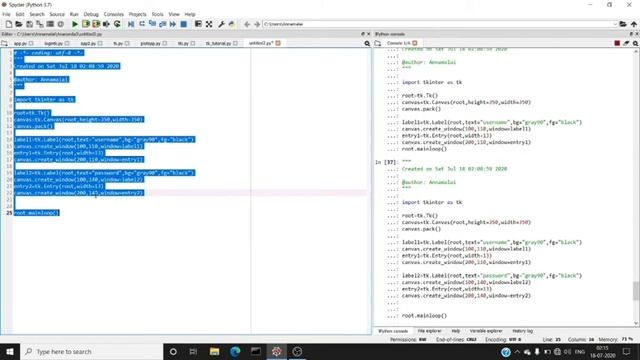Close the untitled0.py tab
The image size is (640, 360).
(x=278, y=43)
